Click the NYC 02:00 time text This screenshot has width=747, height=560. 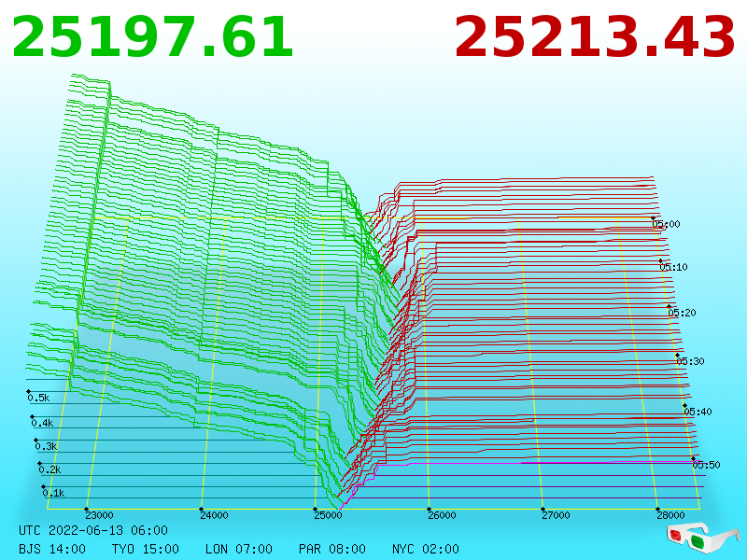(426, 549)
